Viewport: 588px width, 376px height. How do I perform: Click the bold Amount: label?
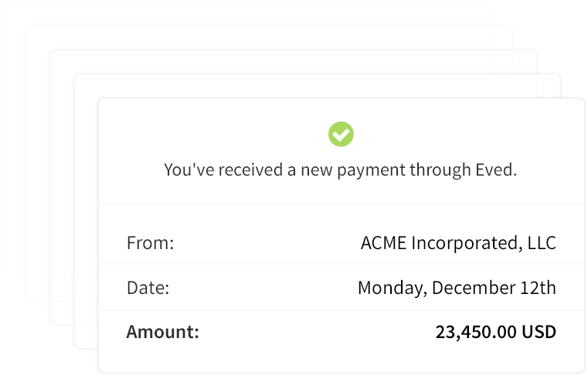pyautogui.click(x=163, y=332)
